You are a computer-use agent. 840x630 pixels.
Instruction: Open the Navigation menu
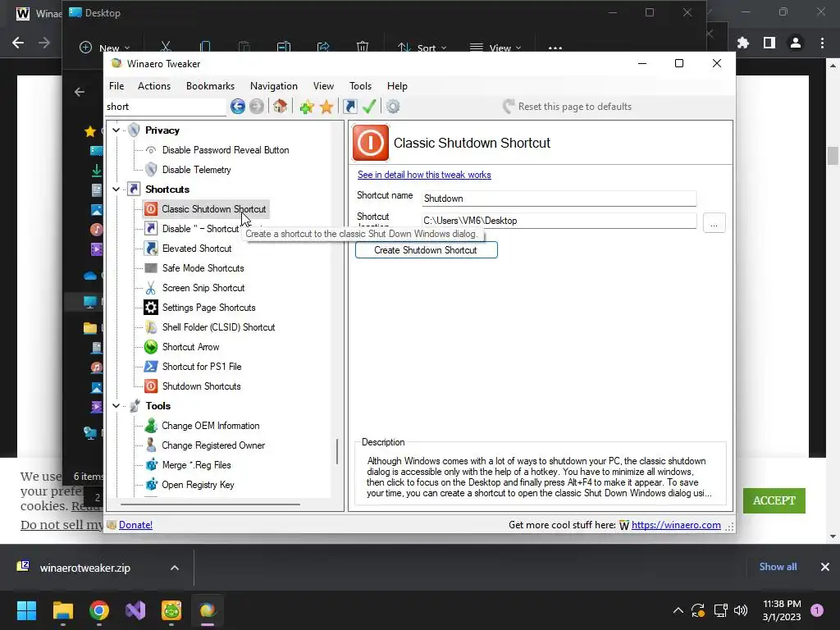274,85
